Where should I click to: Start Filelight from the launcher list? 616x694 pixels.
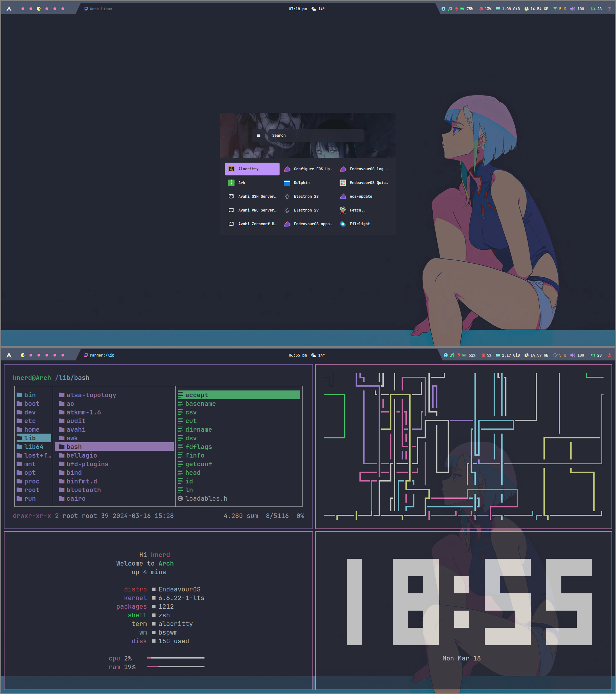[x=364, y=224]
